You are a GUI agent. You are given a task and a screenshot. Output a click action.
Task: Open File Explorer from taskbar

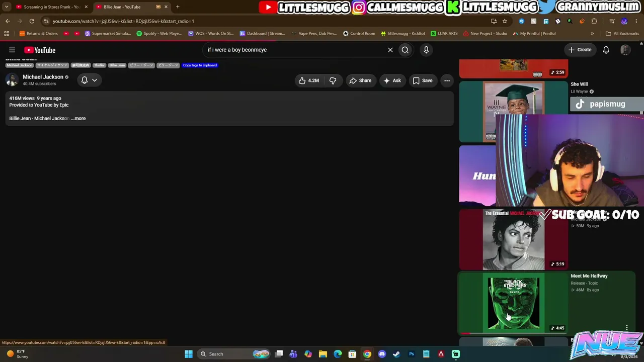[323, 354]
